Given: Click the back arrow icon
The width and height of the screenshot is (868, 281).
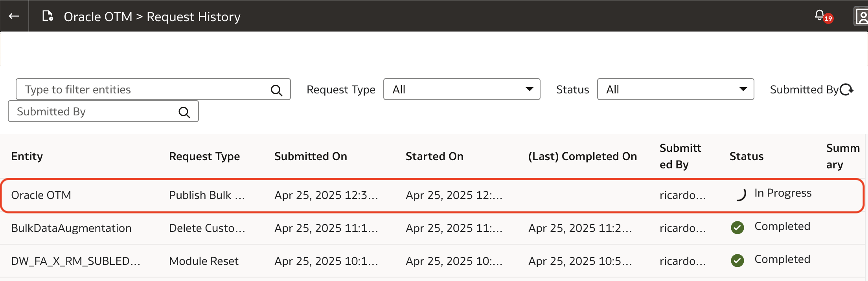Looking at the screenshot, I should tap(14, 16).
